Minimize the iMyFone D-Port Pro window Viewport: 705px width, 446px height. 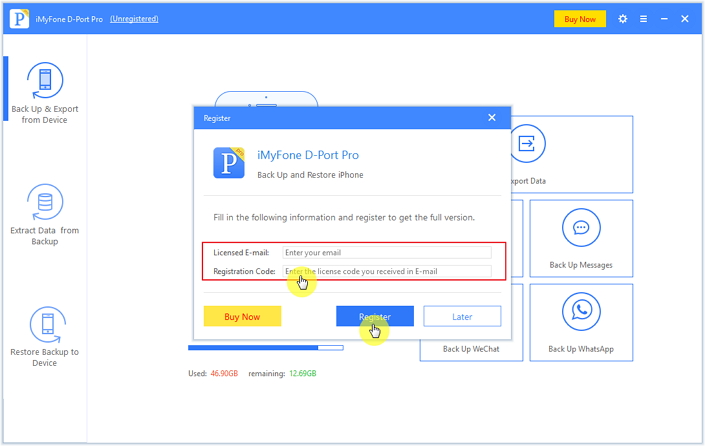tap(664, 19)
